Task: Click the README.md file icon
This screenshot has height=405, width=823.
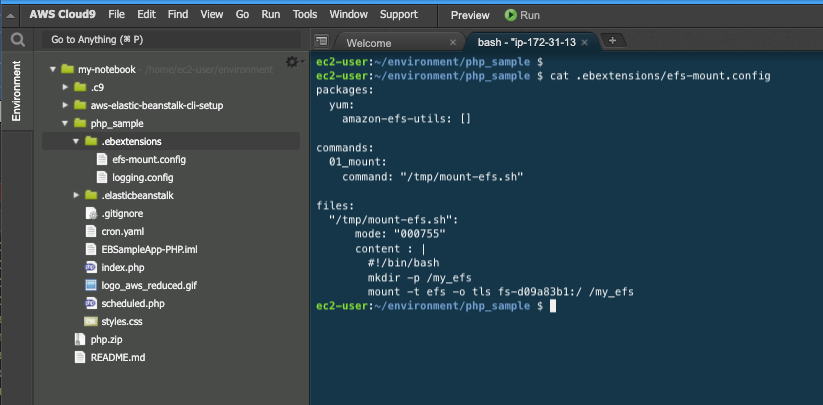Action: pos(80,357)
